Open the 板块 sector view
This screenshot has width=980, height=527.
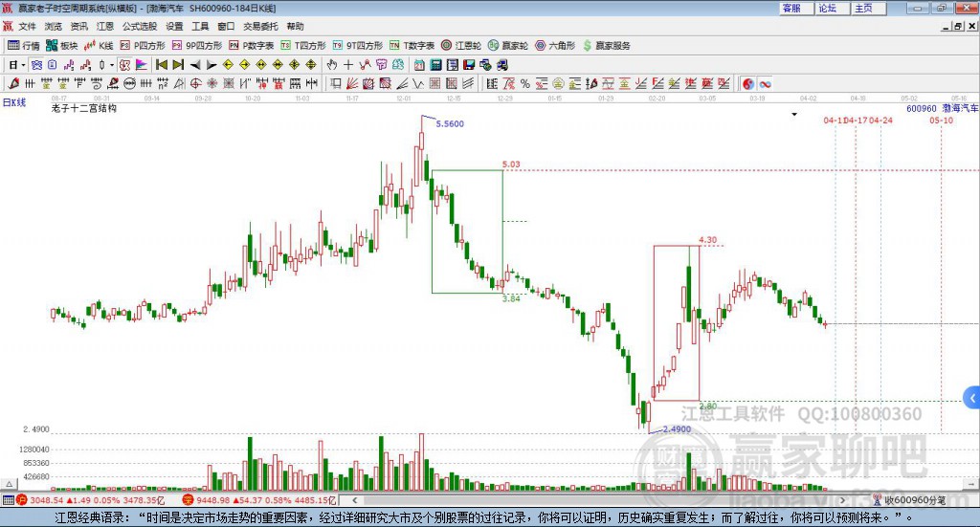pos(61,46)
